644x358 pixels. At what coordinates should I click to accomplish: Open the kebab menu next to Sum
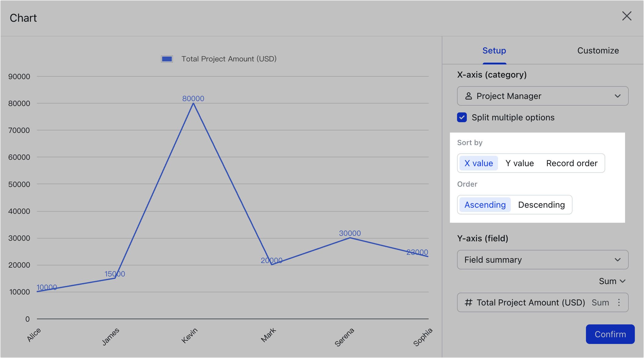click(619, 302)
